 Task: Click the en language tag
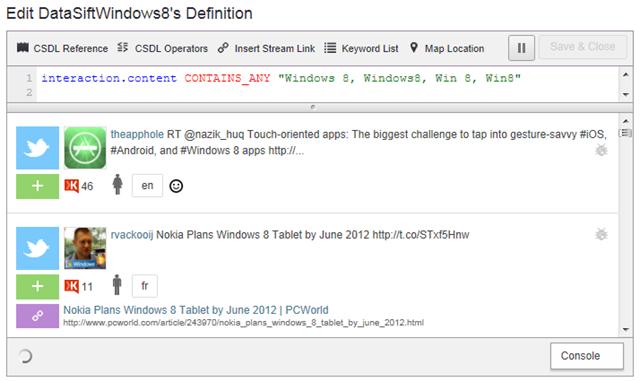point(147,186)
